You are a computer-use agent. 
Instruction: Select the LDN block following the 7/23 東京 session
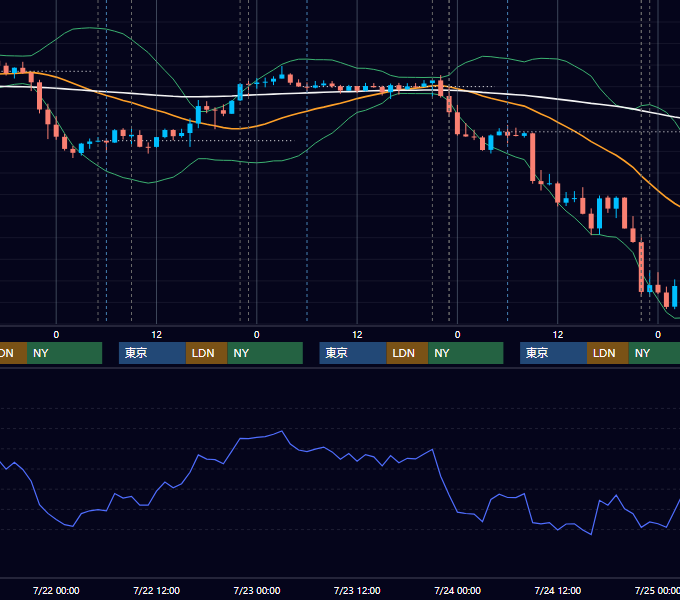(407, 353)
